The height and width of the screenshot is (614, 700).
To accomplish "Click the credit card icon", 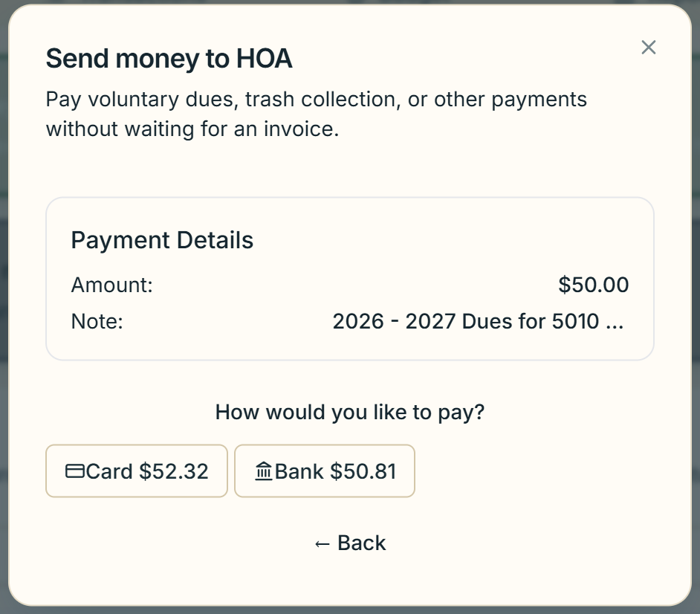I will point(74,471).
